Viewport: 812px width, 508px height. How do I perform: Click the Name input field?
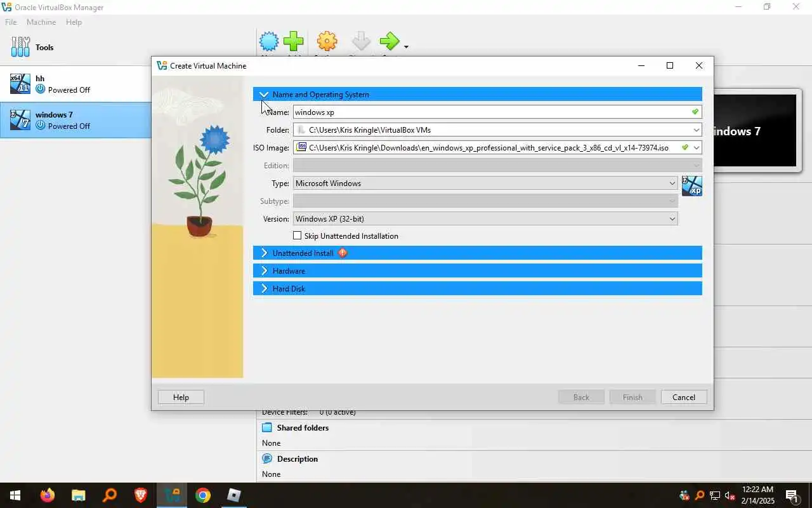coord(497,112)
